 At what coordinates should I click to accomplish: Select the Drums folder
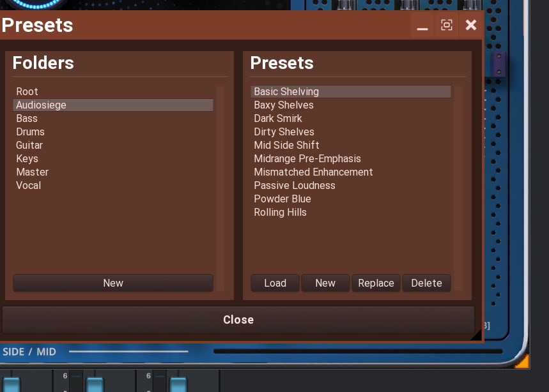31,132
